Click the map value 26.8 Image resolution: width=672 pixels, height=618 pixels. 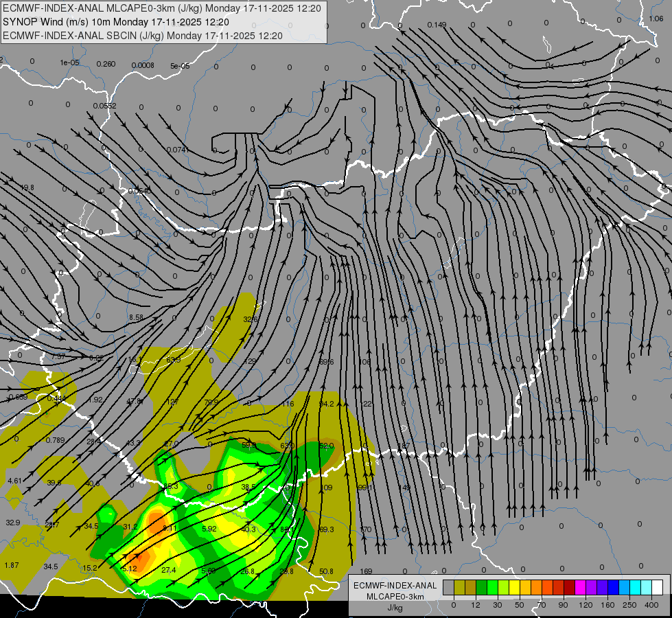click(x=248, y=571)
